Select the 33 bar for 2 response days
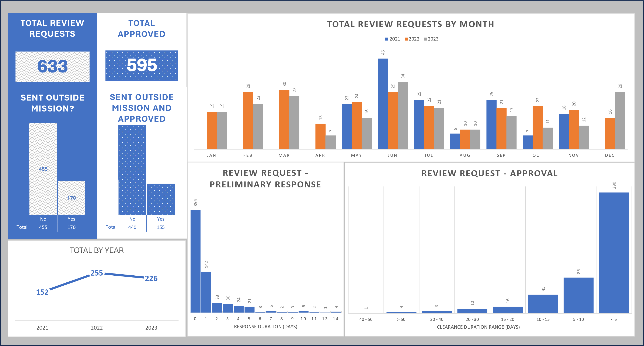 (x=217, y=308)
